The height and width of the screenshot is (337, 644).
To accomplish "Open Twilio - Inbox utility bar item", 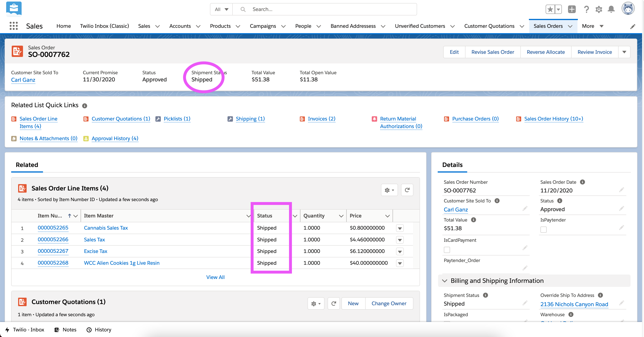I will tap(25, 330).
